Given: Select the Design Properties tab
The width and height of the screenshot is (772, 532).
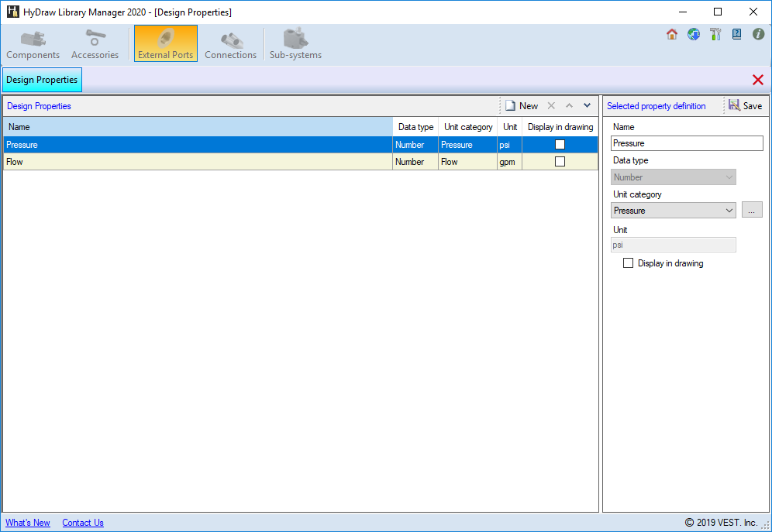Looking at the screenshot, I should (42, 80).
